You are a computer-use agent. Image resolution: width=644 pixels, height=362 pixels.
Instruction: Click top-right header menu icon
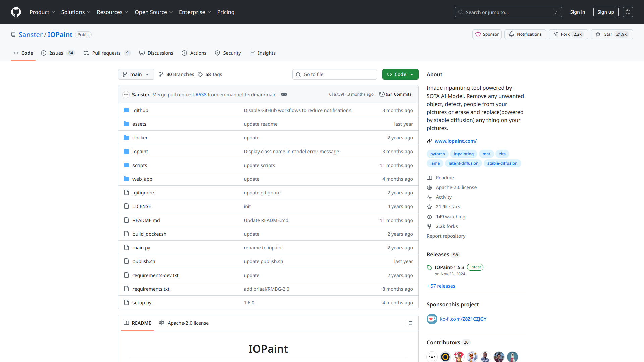[628, 12]
